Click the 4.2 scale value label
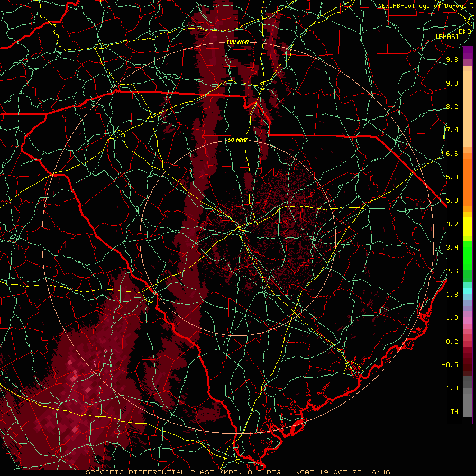This screenshot has height=476, width=476. (x=452, y=224)
